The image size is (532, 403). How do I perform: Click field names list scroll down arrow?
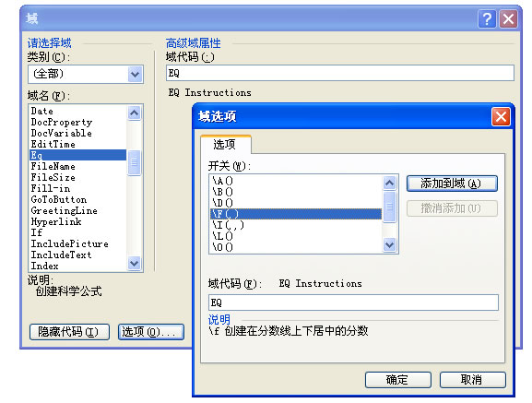(x=135, y=264)
